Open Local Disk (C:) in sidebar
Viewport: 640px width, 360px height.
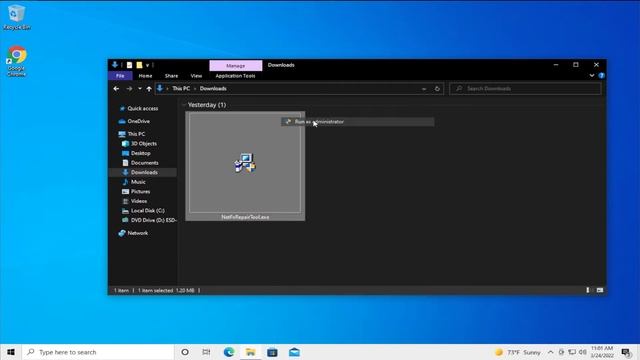[147, 211]
